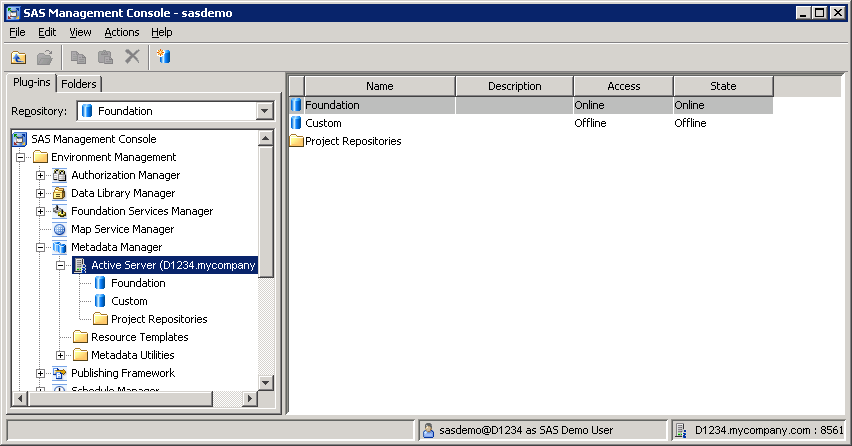
Task: Select 'Resource Templates' tree label
Action: pos(140,337)
